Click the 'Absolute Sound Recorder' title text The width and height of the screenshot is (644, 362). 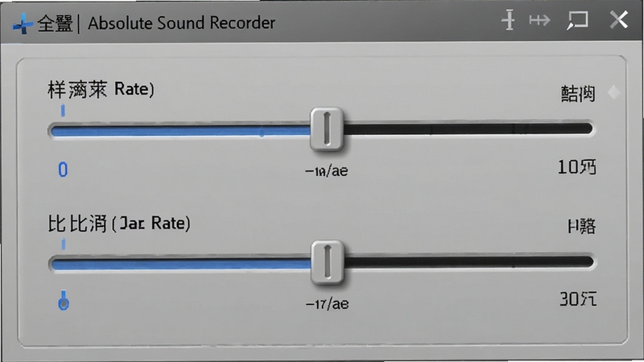(x=181, y=23)
